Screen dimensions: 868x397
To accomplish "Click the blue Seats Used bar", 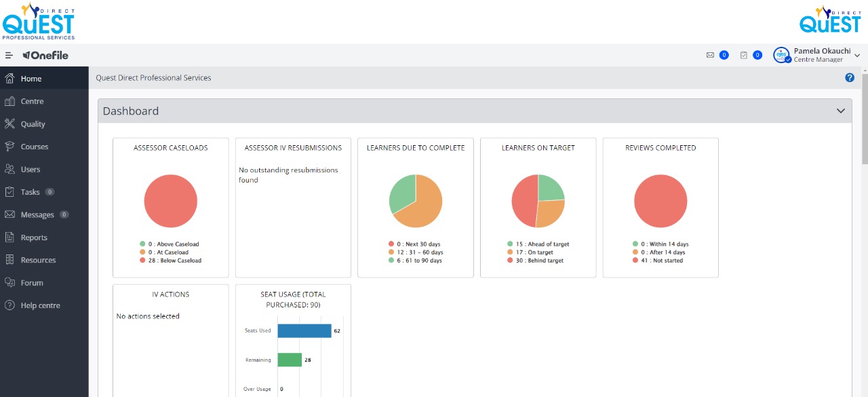I will click(x=304, y=330).
